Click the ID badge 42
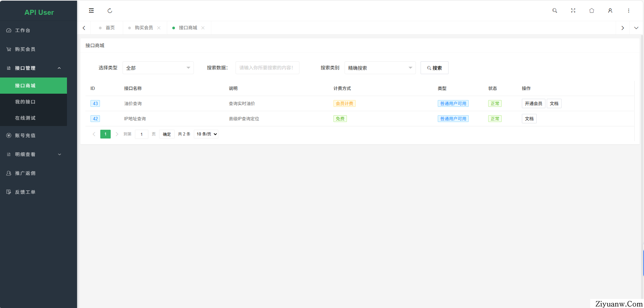644x308 pixels. pyautogui.click(x=95, y=119)
